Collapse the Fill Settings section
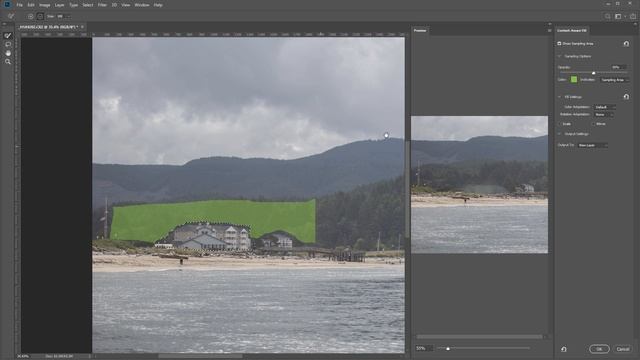 pos(560,97)
